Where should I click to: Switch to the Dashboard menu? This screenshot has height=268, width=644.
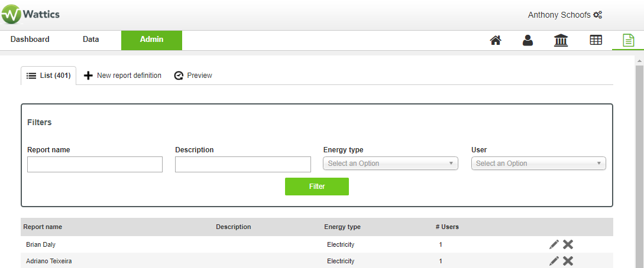(x=30, y=40)
